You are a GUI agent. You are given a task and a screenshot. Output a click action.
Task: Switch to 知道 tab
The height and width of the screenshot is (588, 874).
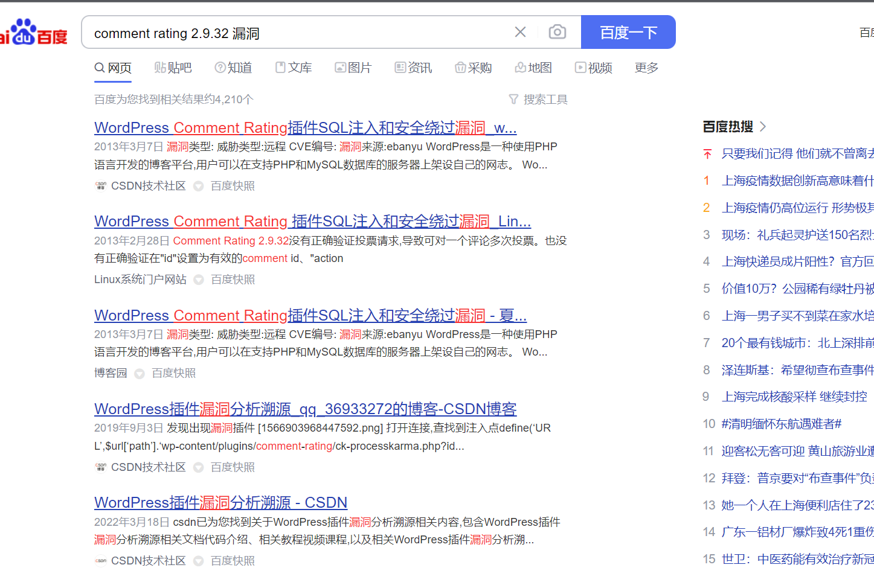click(x=233, y=68)
